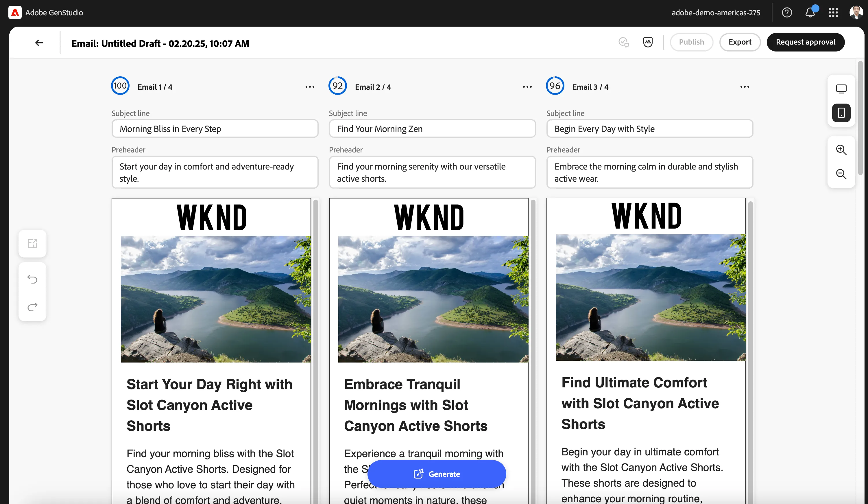Click the edit canvas icon on left panel
The height and width of the screenshot is (504, 868).
(x=32, y=244)
